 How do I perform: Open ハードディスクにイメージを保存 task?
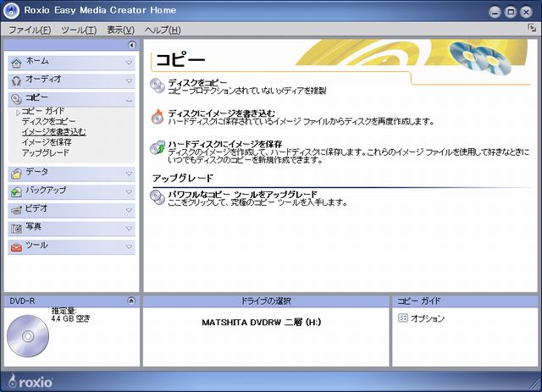[225, 144]
